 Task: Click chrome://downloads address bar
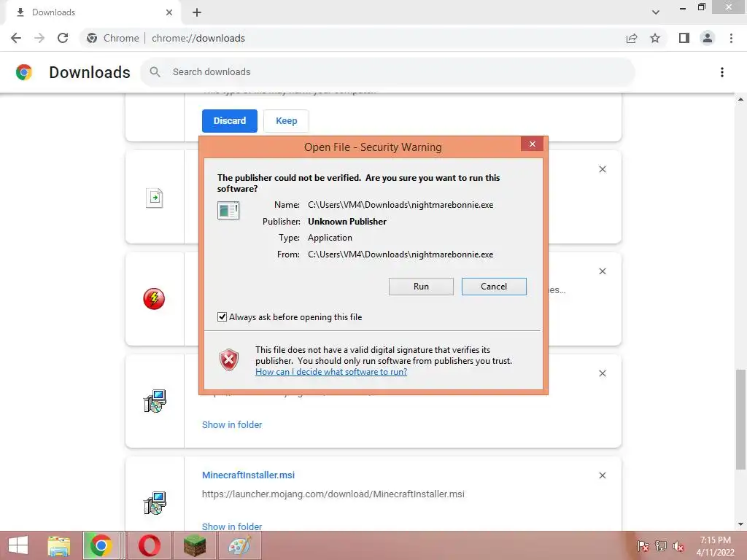pyautogui.click(x=198, y=38)
